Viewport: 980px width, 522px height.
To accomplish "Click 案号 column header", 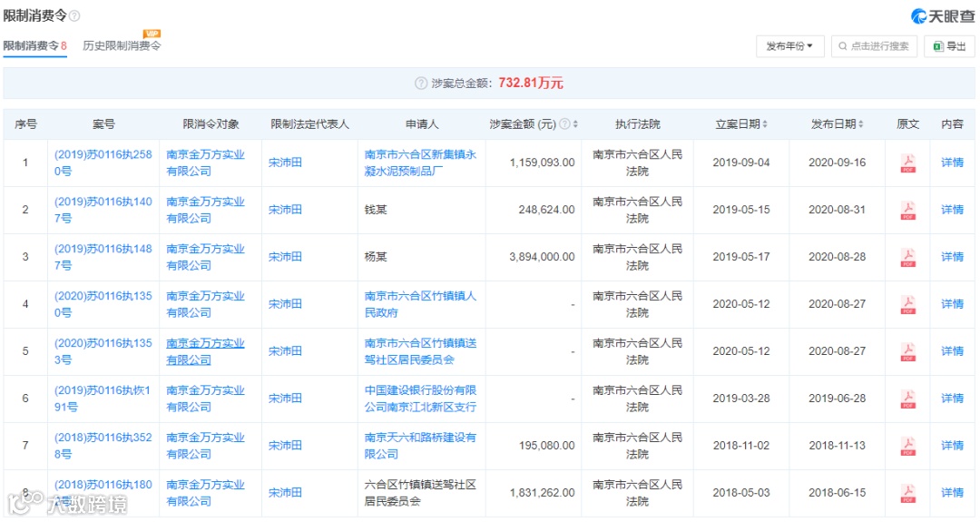I will [103, 123].
